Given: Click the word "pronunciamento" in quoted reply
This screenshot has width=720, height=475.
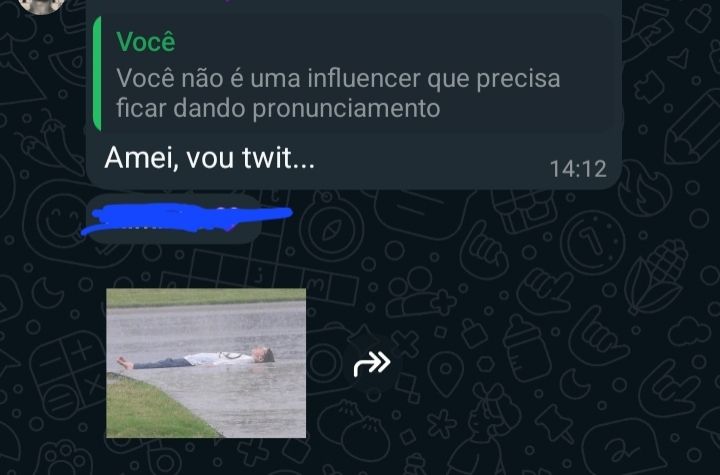Looking at the screenshot, I should [347, 109].
